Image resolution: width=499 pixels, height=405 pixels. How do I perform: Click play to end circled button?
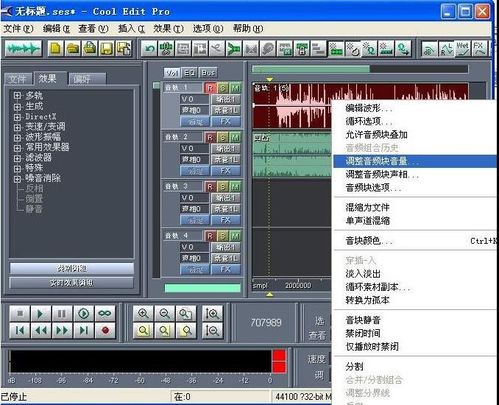pyautogui.click(x=83, y=314)
